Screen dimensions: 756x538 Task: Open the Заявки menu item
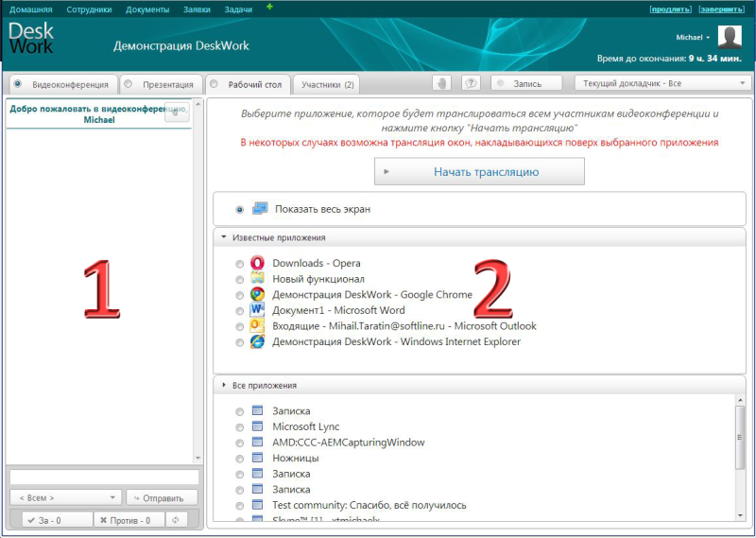tap(197, 9)
